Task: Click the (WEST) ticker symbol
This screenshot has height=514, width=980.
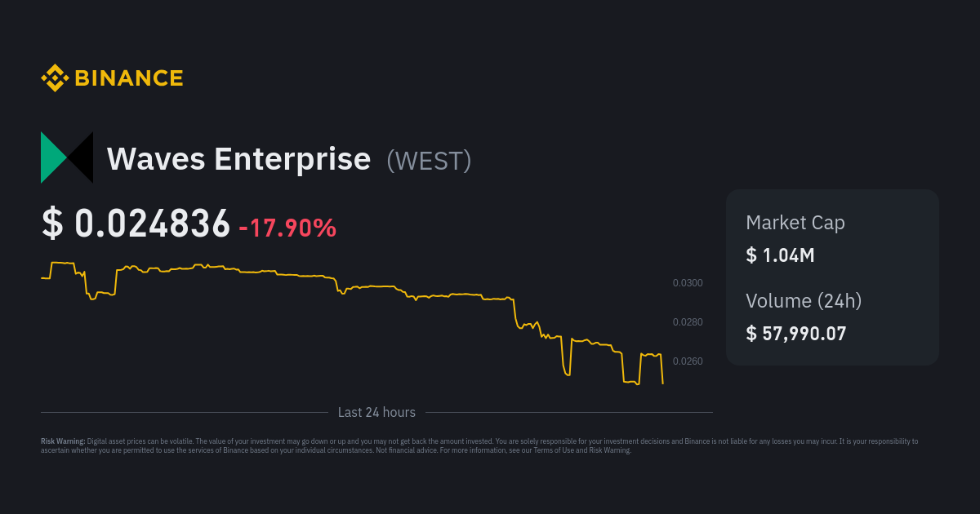Action: pyautogui.click(x=429, y=160)
